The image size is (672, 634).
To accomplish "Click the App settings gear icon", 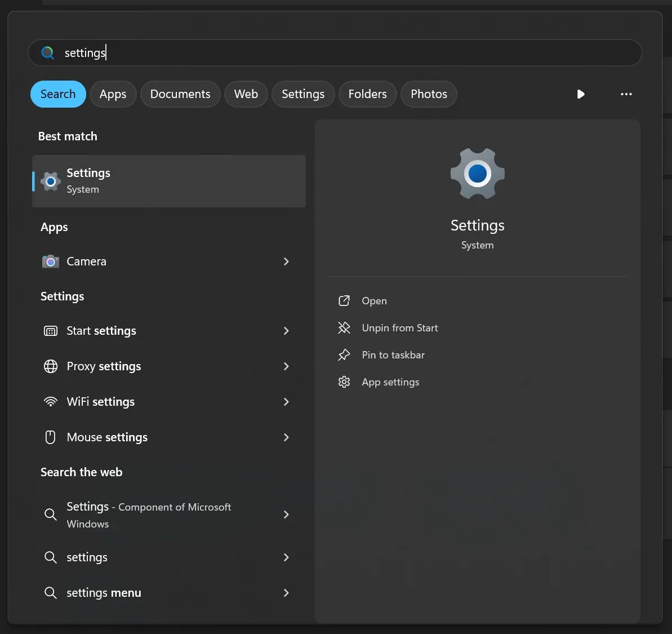I will click(x=344, y=382).
